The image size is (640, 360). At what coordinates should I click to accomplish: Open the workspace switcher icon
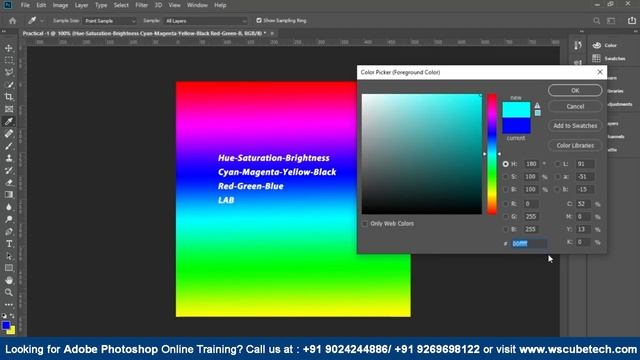611,21
